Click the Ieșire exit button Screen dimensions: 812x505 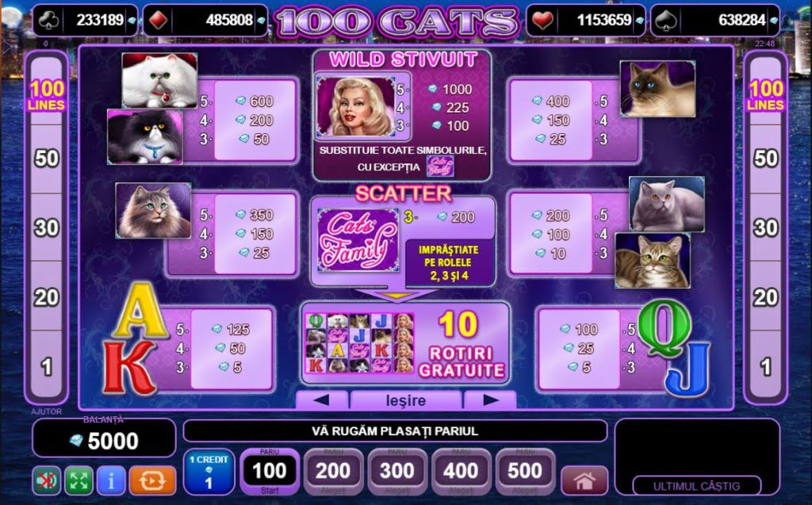point(406,400)
